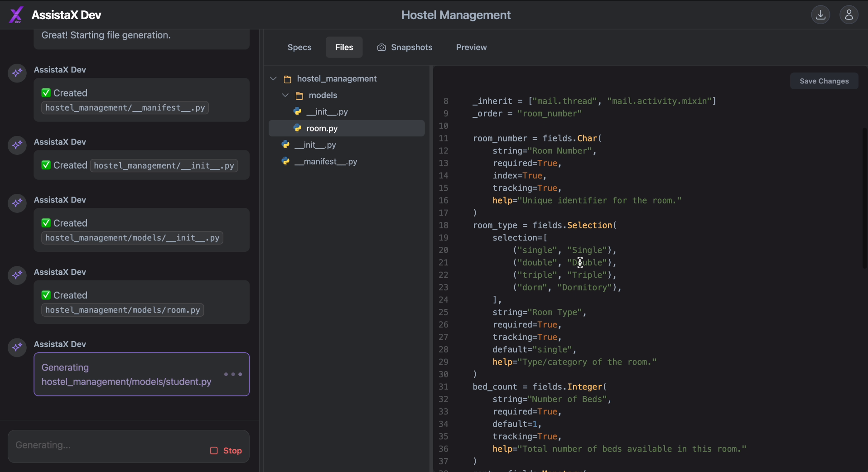The width and height of the screenshot is (868, 472).
Task: Click green checkmark for room.py created
Action: [x=46, y=295]
